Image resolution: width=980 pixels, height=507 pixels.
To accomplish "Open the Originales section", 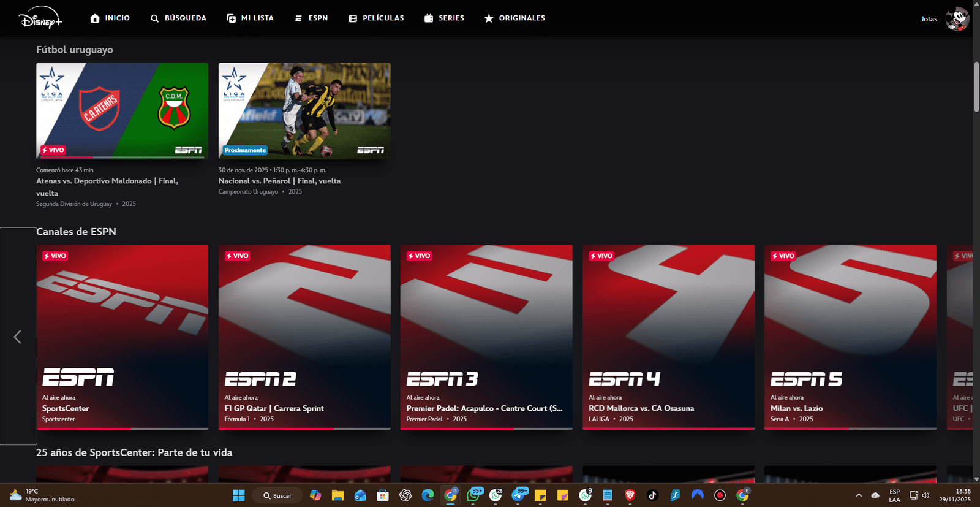I will click(x=514, y=18).
